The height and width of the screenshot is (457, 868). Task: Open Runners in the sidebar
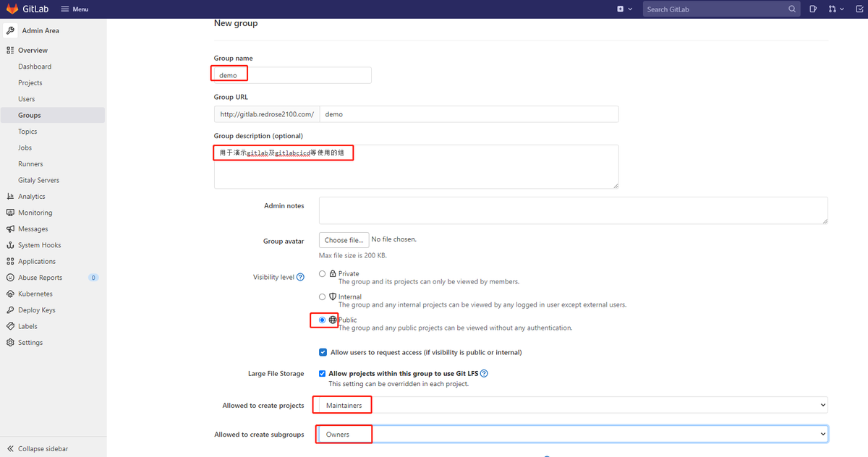point(30,164)
